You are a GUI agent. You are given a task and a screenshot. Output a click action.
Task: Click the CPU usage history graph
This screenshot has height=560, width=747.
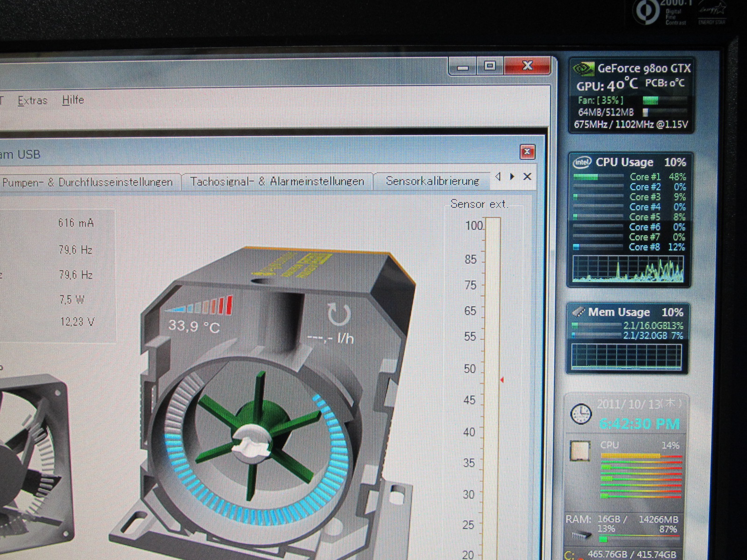pyautogui.click(x=628, y=269)
